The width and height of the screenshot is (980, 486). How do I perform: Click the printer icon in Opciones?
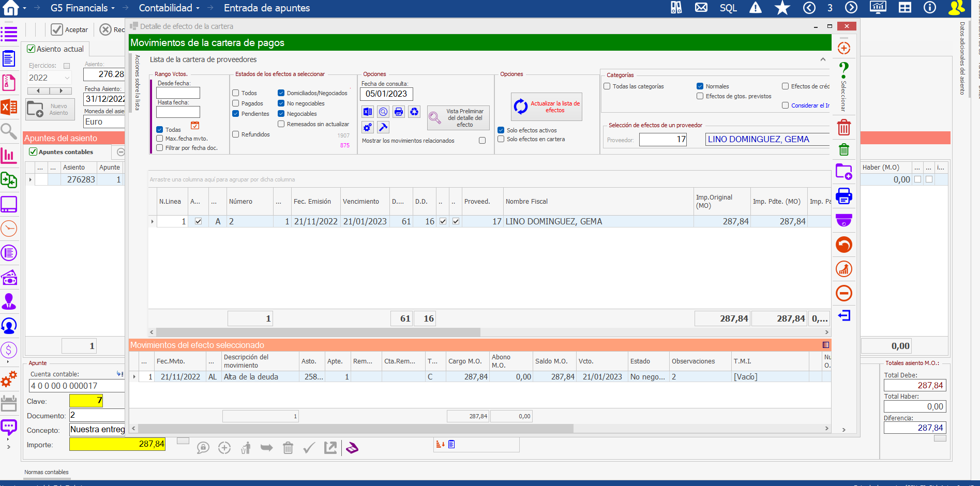tap(399, 112)
